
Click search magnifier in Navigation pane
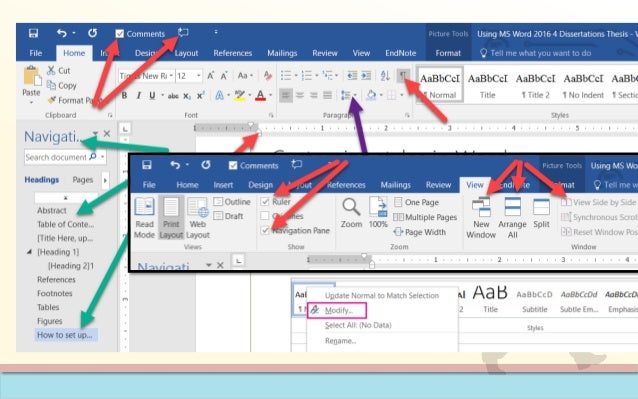click(93, 157)
